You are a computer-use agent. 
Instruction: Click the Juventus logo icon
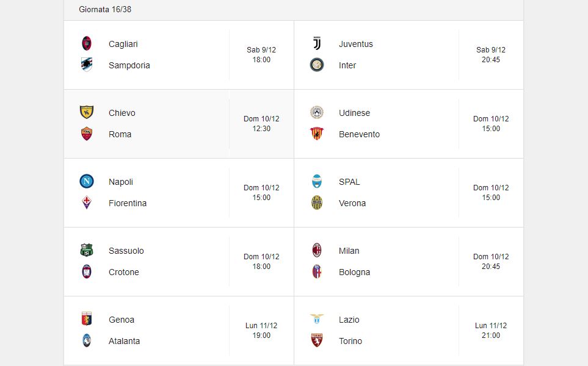click(317, 43)
